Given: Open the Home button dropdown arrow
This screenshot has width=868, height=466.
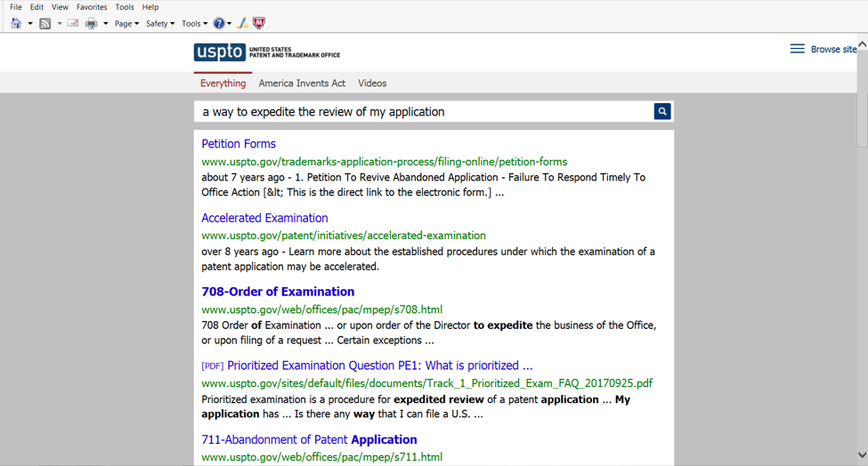Looking at the screenshot, I should tap(30, 23).
